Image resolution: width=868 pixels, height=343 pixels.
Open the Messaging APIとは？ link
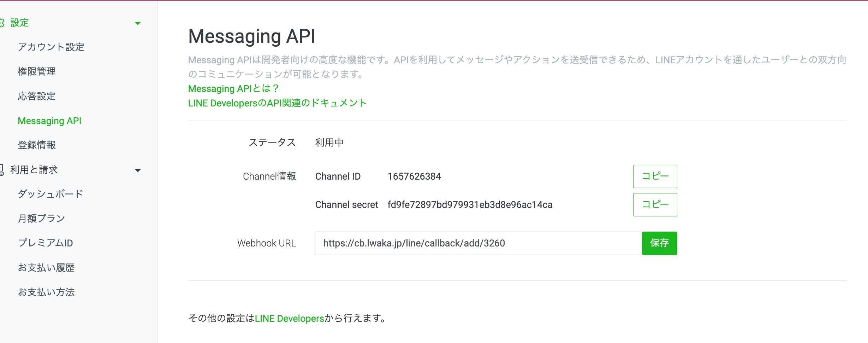(234, 88)
